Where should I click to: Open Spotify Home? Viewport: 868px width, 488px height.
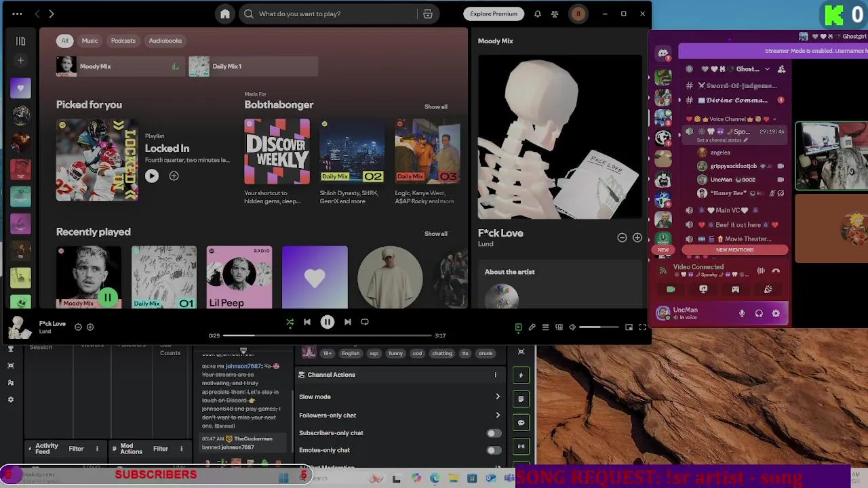pos(225,14)
